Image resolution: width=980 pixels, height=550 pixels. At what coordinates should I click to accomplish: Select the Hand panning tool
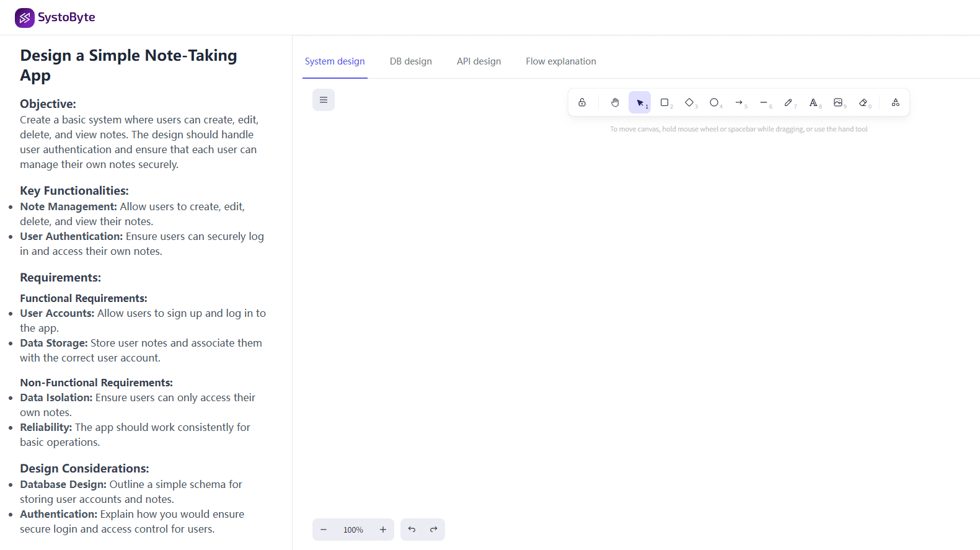[x=615, y=102]
